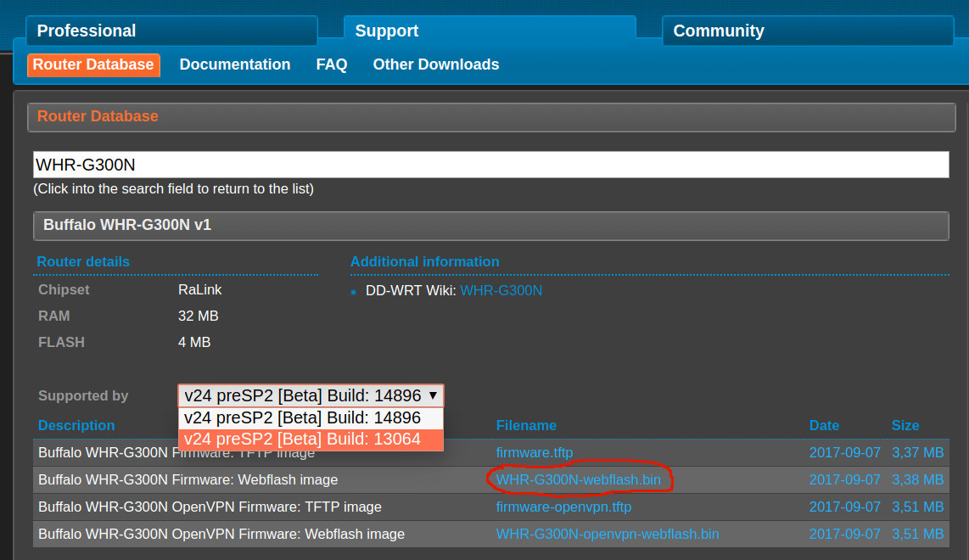Viewport: 969px width, 560px height.
Task: Click the RaLink chipset value
Action: click(x=199, y=290)
